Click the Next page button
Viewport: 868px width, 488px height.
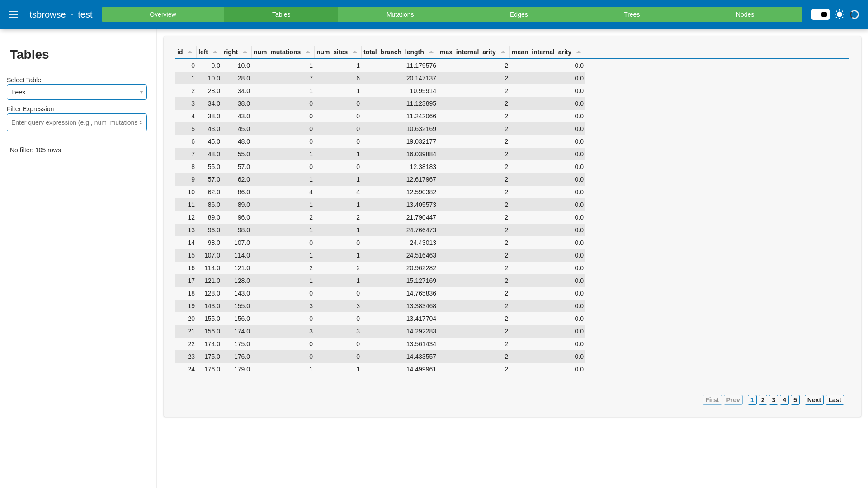point(814,400)
